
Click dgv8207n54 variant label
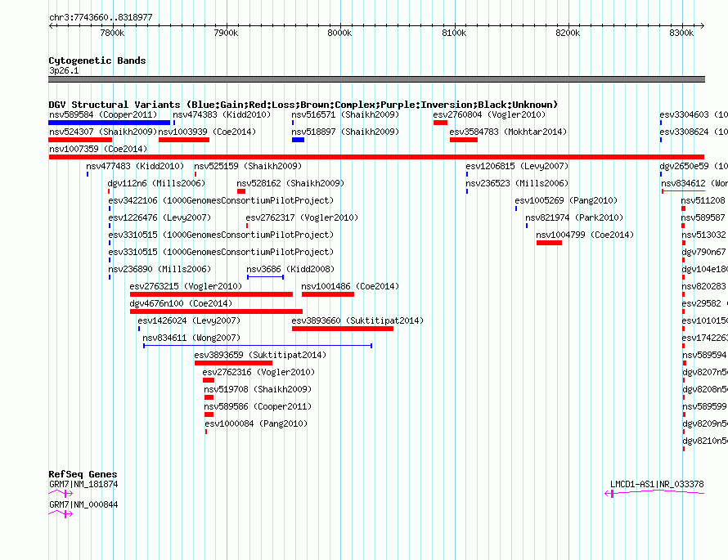click(x=705, y=372)
